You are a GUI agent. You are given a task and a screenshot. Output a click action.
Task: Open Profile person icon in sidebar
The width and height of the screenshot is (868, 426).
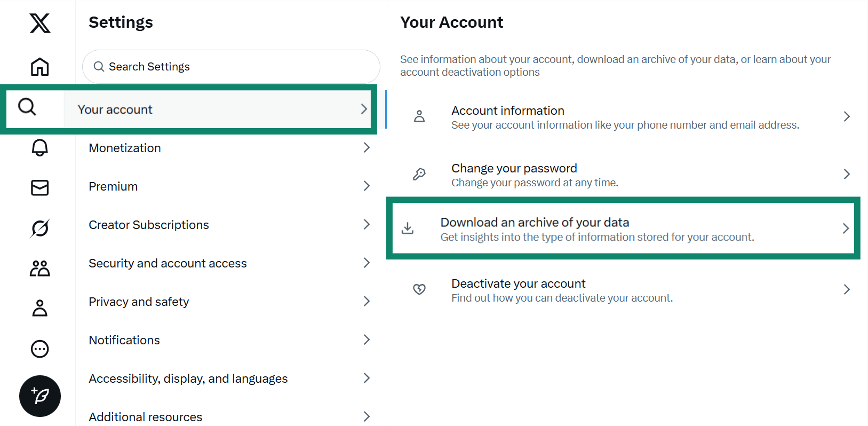pos(40,308)
